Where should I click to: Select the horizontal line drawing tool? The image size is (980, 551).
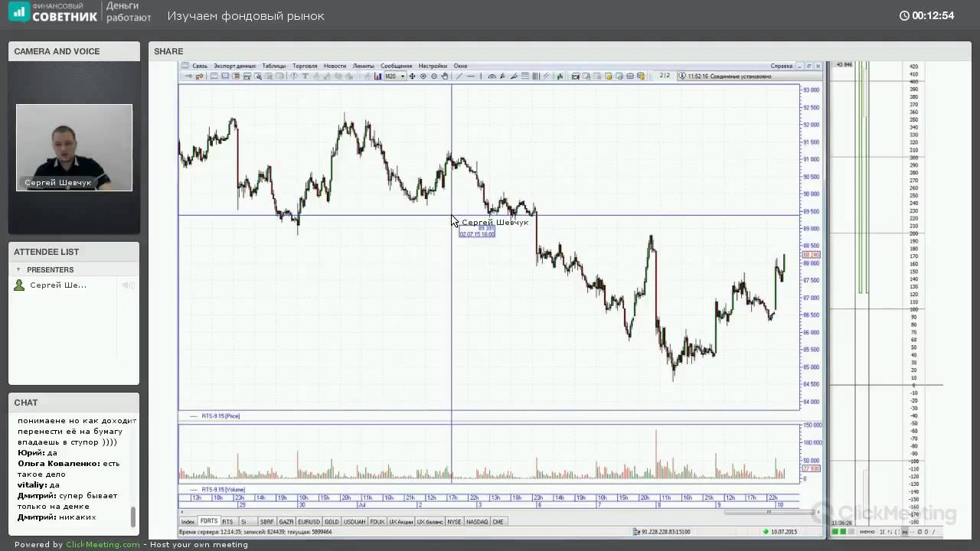(x=470, y=76)
